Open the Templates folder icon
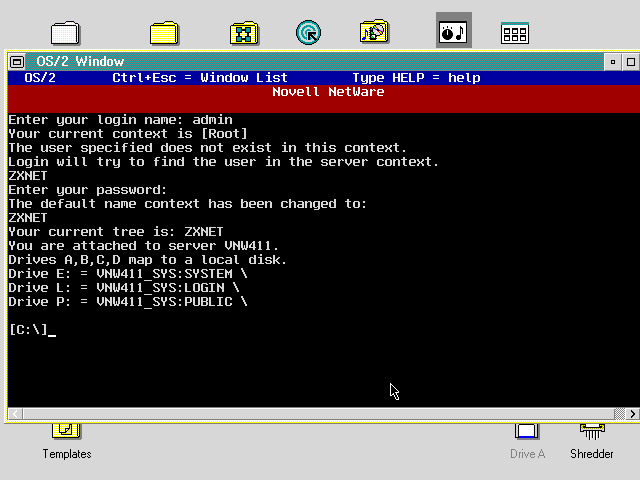This screenshot has width=640, height=480. (67, 431)
